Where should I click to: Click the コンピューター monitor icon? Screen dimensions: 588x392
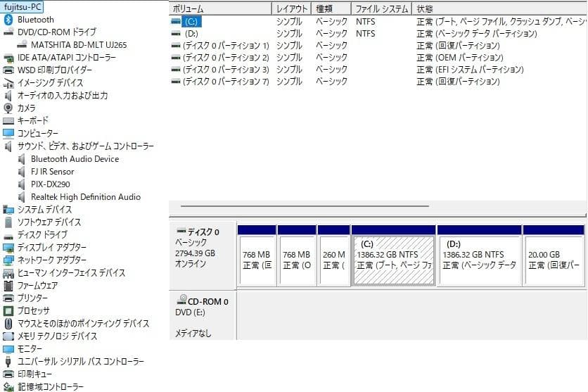[8, 133]
